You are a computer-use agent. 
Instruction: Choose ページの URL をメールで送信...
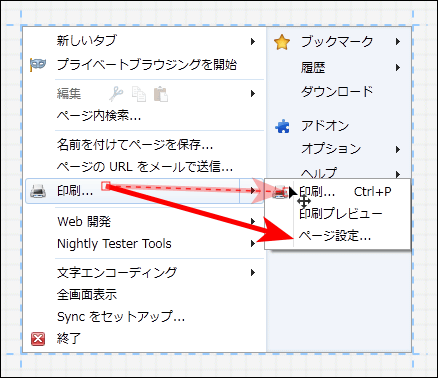coord(144,166)
